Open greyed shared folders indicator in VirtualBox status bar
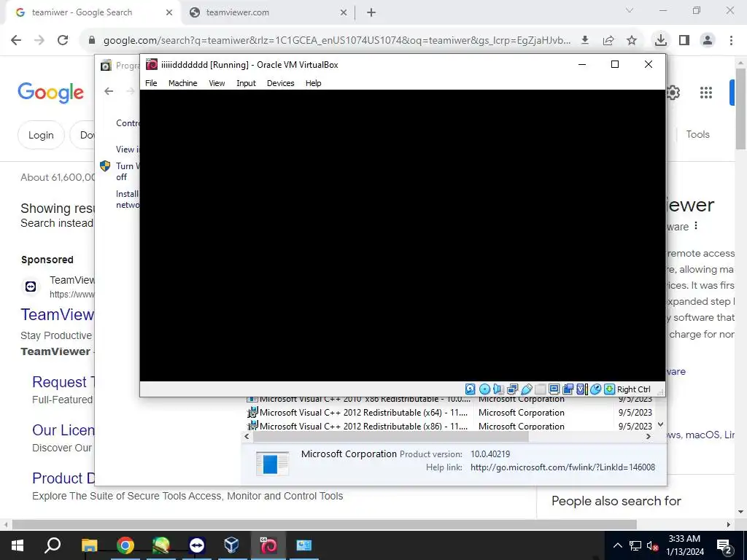 click(541, 389)
